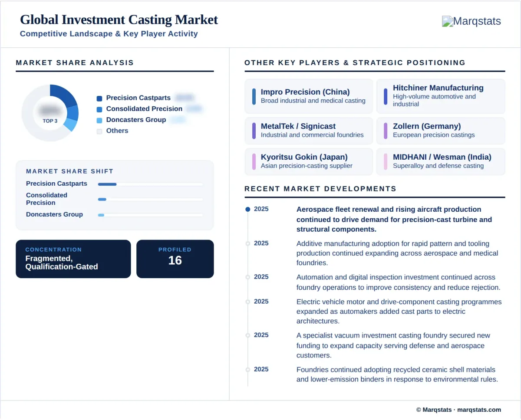Click the Concentration Fragmented, Qualification-Gated tile
The width and height of the screenshot is (521, 420).
coord(73,259)
